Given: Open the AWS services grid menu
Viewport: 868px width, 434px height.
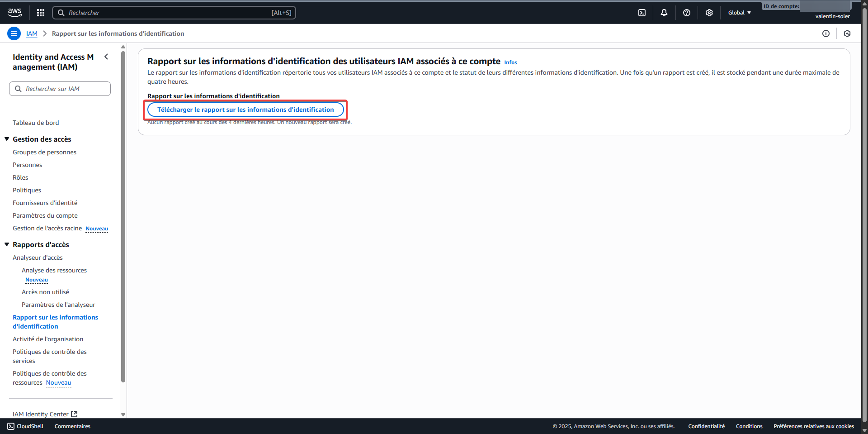Looking at the screenshot, I should click(x=41, y=13).
